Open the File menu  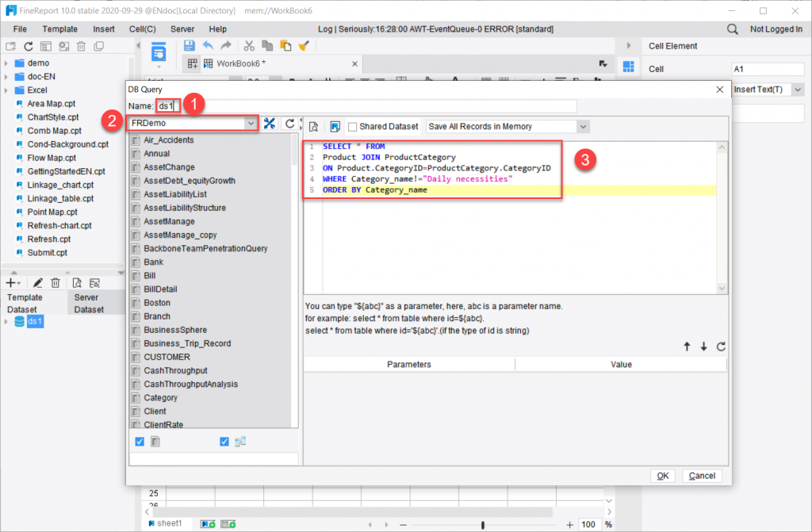20,29
